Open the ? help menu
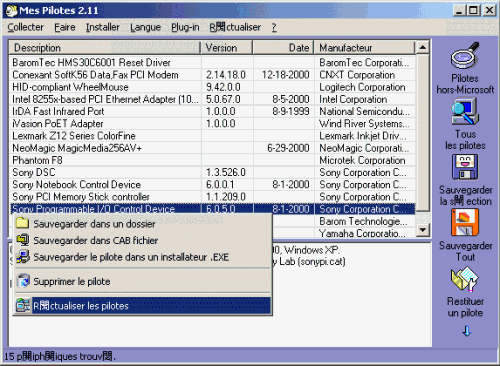Screen dimensions: 500x366 point(274,27)
